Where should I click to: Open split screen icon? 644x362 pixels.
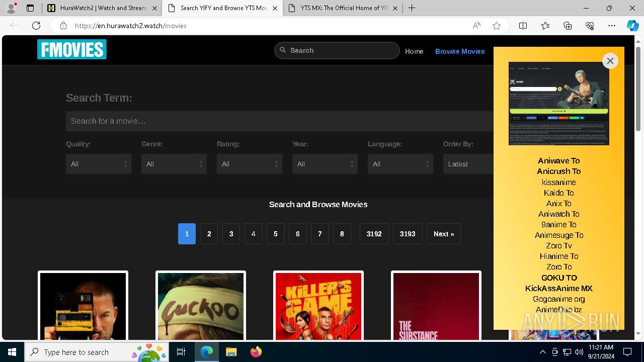tap(523, 26)
